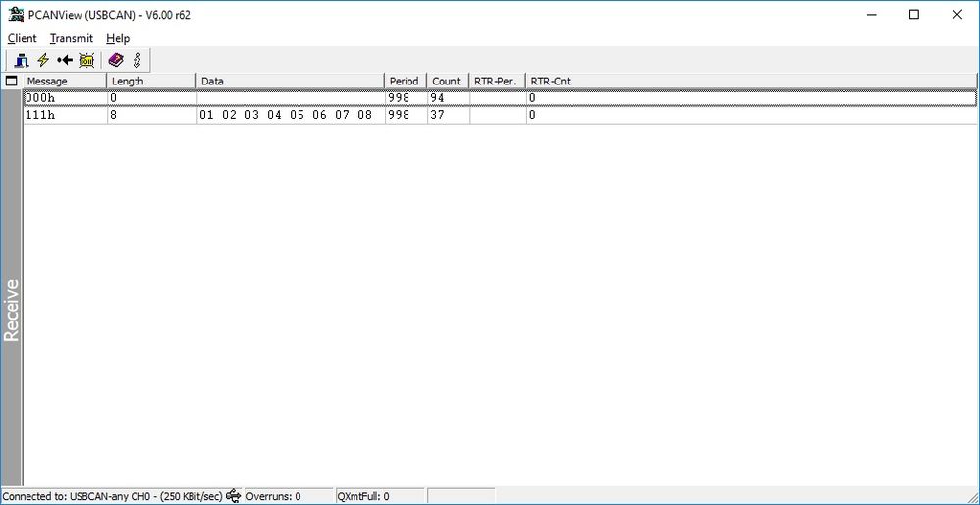The image size is (980, 505).
Task: Open the Help menu
Action: click(118, 38)
